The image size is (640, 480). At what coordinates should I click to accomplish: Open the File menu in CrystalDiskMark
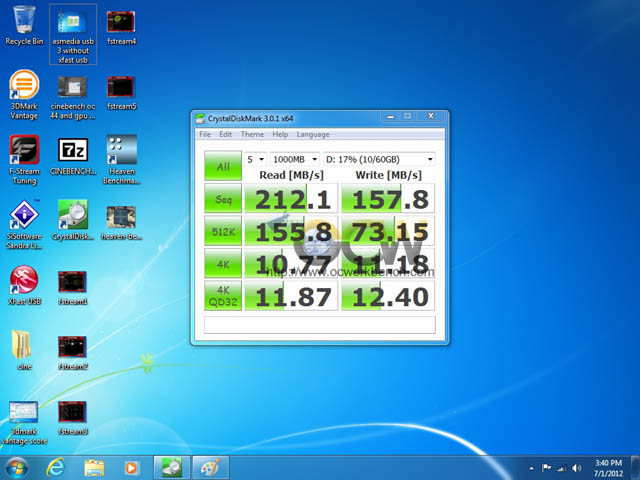205,134
